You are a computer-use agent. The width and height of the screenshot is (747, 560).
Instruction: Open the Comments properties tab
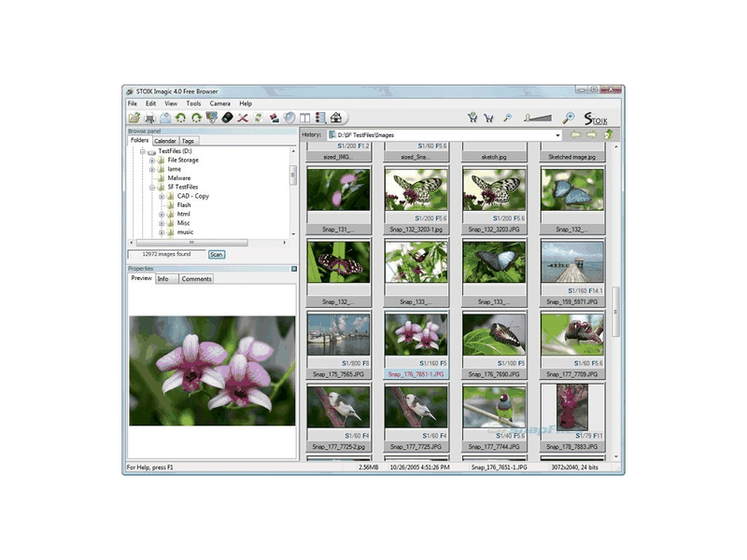coord(196,279)
